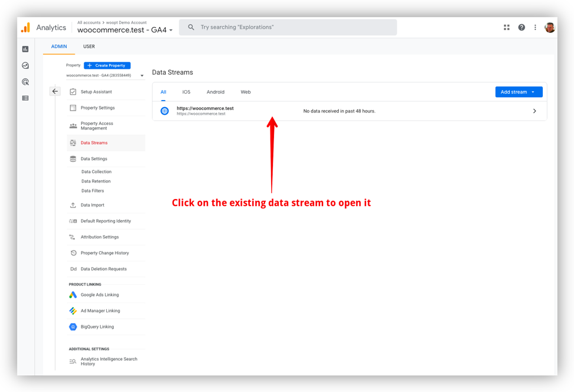The width and height of the screenshot is (574, 392).
Task: Open the Advertising icon in left rail
Action: [x=25, y=82]
